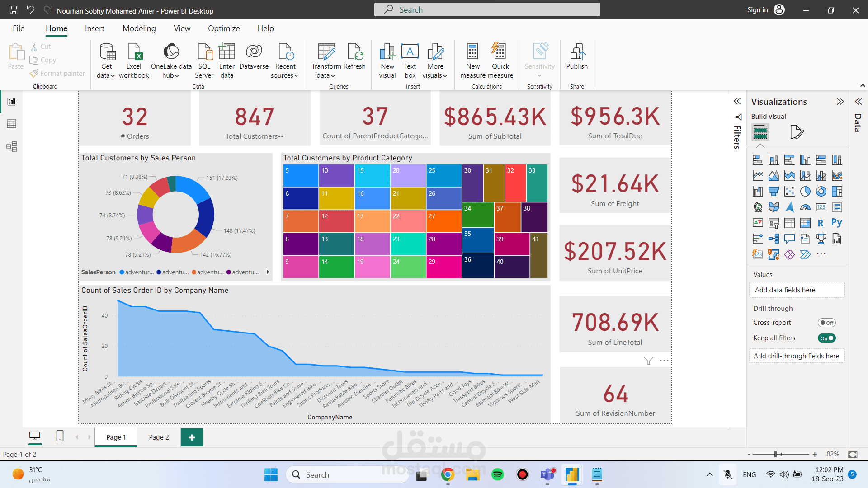The height and width of the screenshot is (488, 868).
Task: Open Format visual brush tab
Action: click(x=797, y=132)
